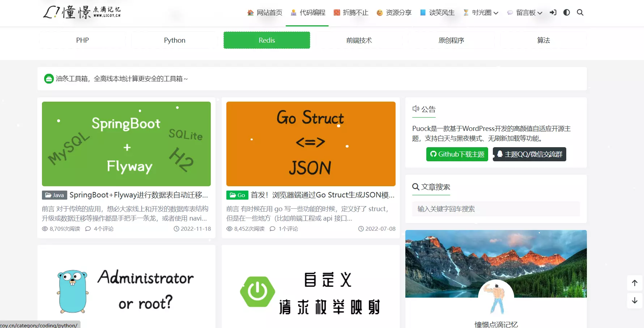Click the author avatar in sidebar

click(496, 297)
